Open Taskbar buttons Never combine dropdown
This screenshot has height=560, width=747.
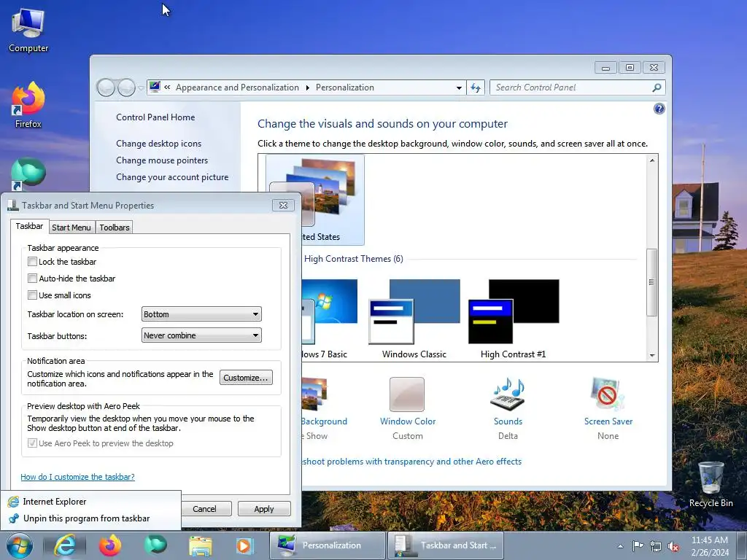201,335
